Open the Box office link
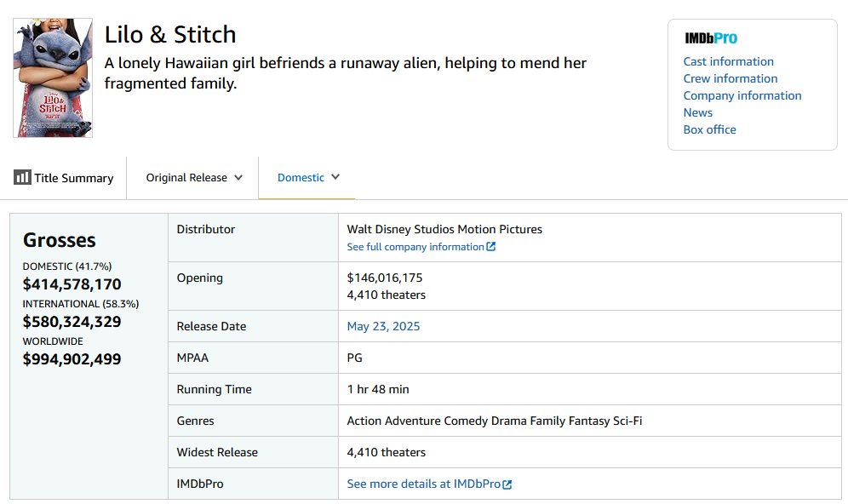The height and width of the screenshot is (504, 848). [x=709, y=129]
